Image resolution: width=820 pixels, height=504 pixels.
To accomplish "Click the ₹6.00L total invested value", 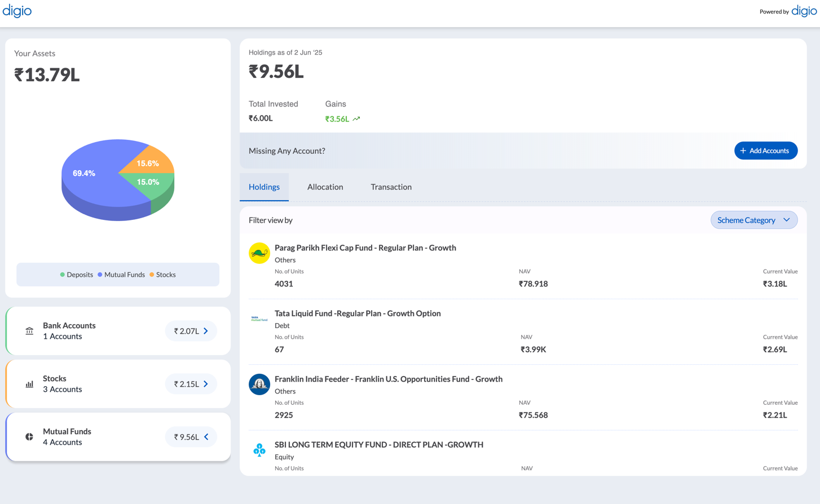I will 261,118.
